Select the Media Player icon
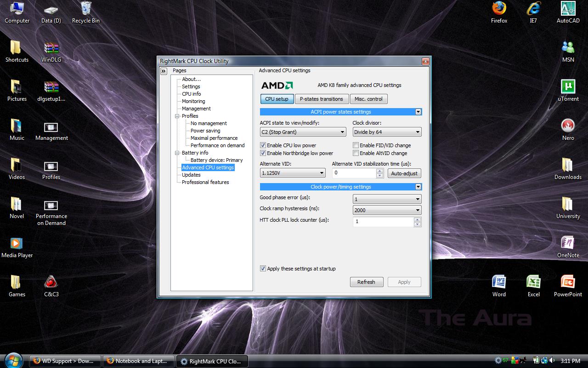588x368 pixels. click(x=17, y=247)
